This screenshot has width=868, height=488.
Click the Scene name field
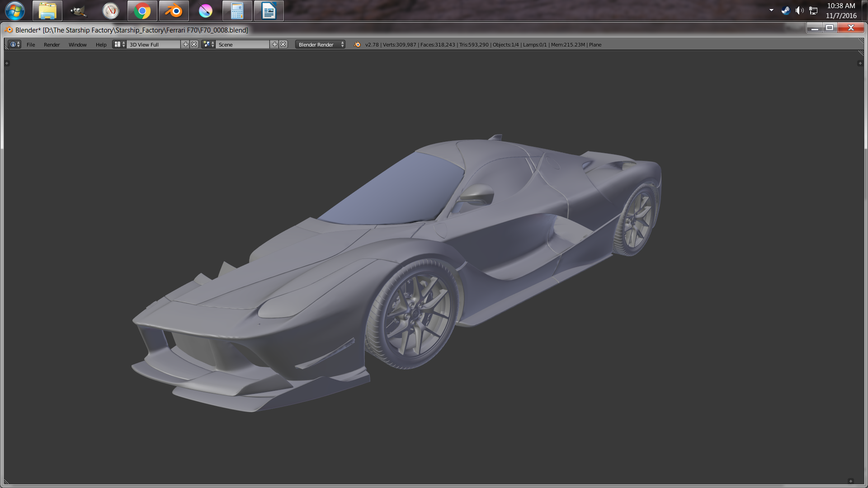242,44
